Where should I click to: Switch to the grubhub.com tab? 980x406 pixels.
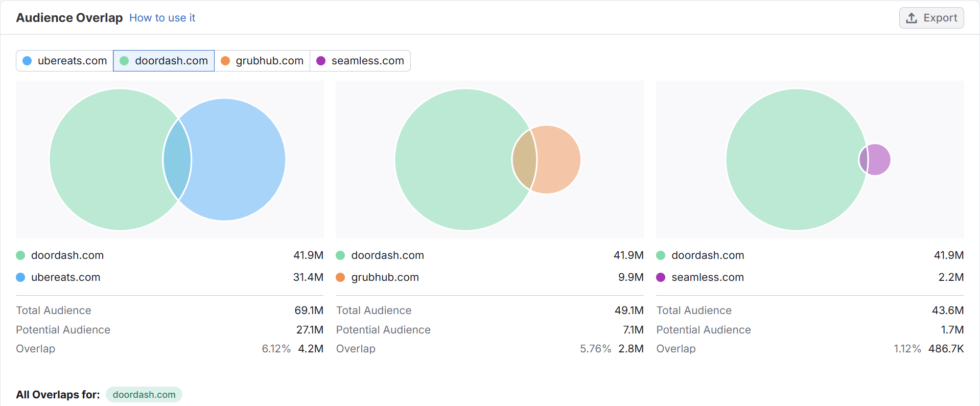(262, 61)
